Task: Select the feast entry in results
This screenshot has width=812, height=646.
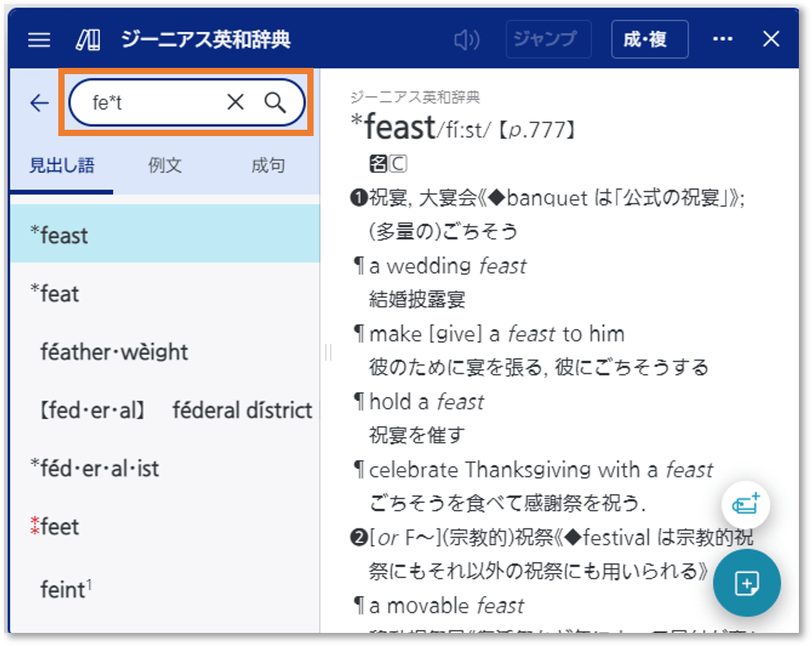Action: coord(165,234)
